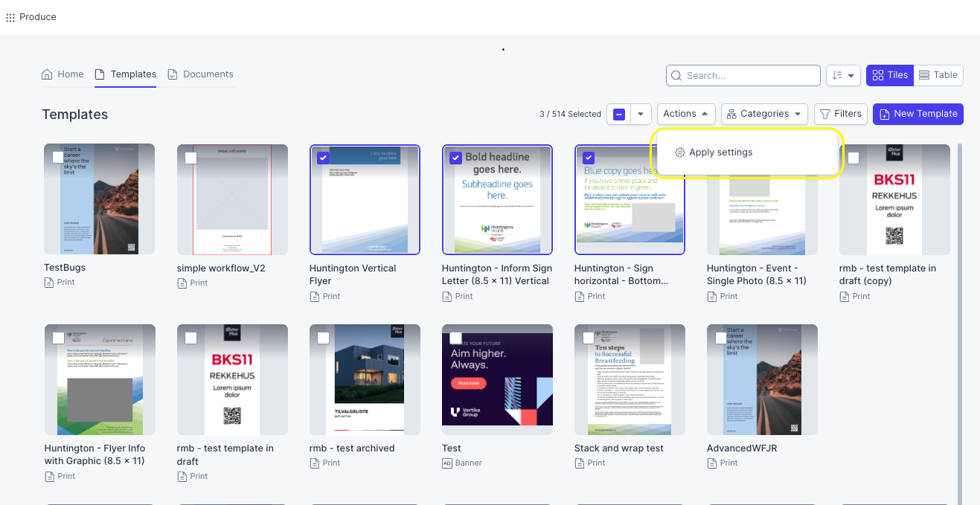
Task: Uncheck the Huntington Inform Sign Letter checkbox
Action: tap(455, 158)
